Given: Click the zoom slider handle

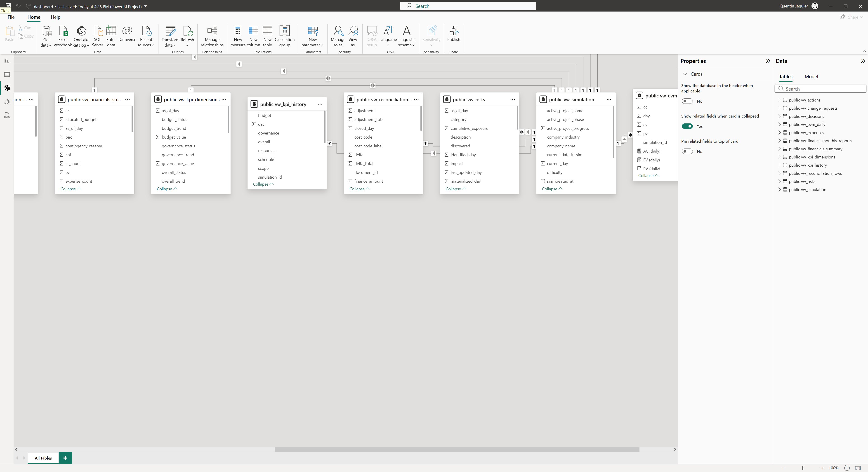Looking at the screenshot, I should (x=802, y=468).
